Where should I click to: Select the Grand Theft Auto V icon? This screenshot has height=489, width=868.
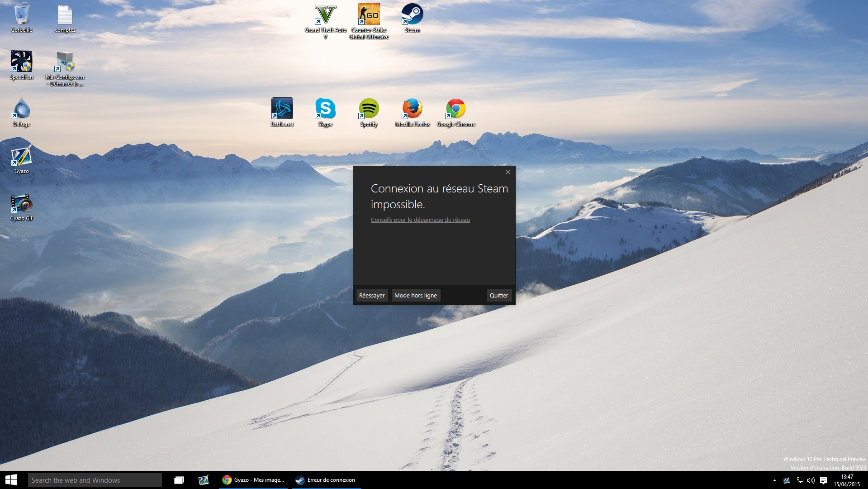click(x=326, y=21)
